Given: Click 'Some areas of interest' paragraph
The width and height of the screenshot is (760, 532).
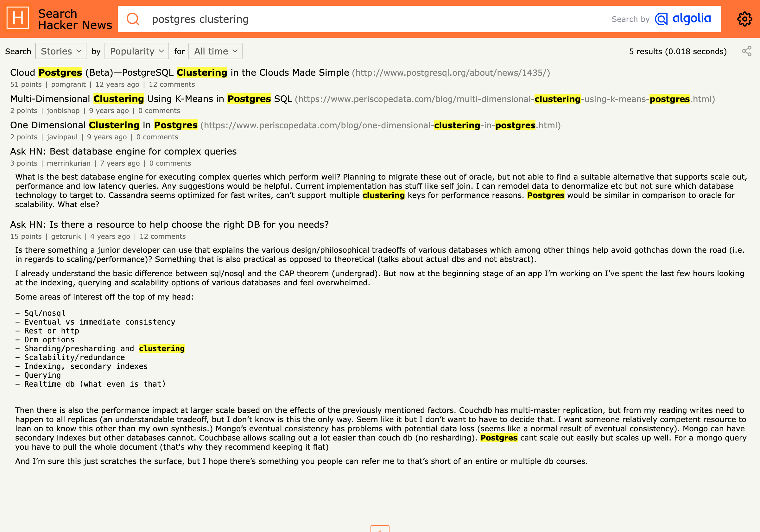Looking at the screenshot, I should point(104,297).
